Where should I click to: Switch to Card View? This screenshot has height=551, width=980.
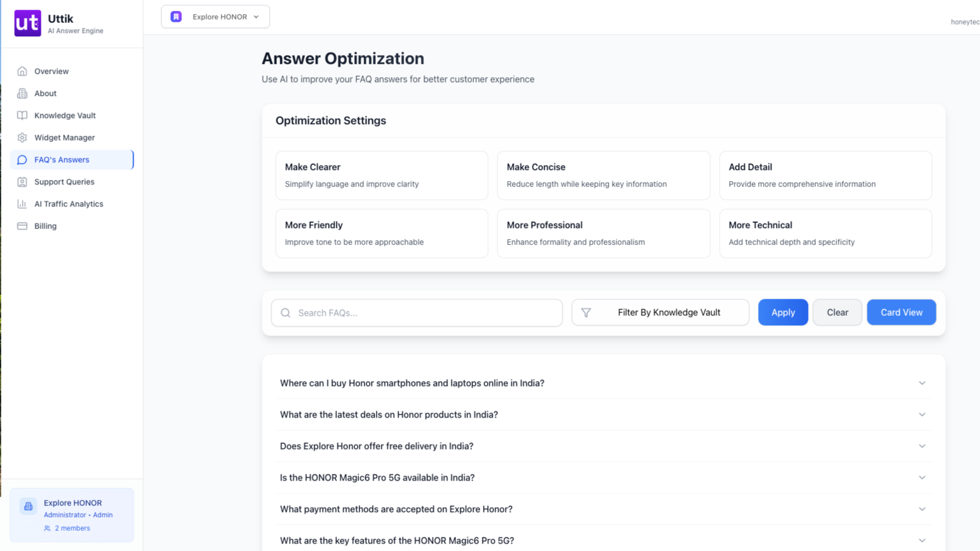[x=901, y=312]
